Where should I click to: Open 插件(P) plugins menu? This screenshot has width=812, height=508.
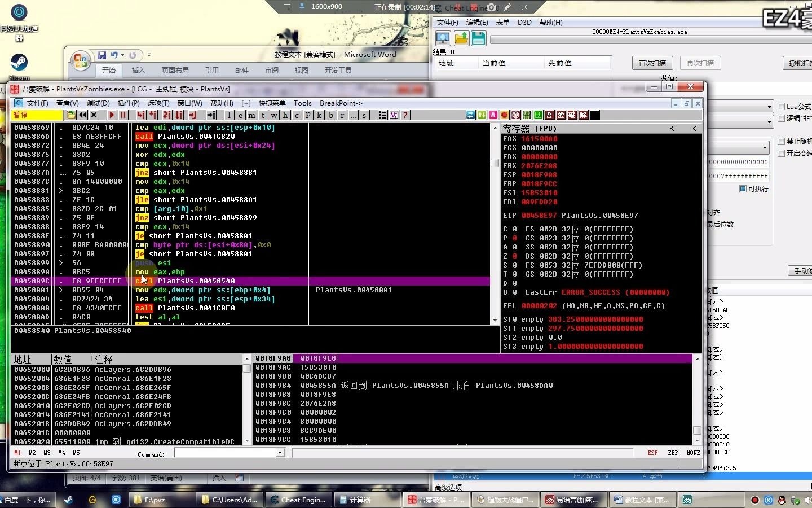pos(129,103)
